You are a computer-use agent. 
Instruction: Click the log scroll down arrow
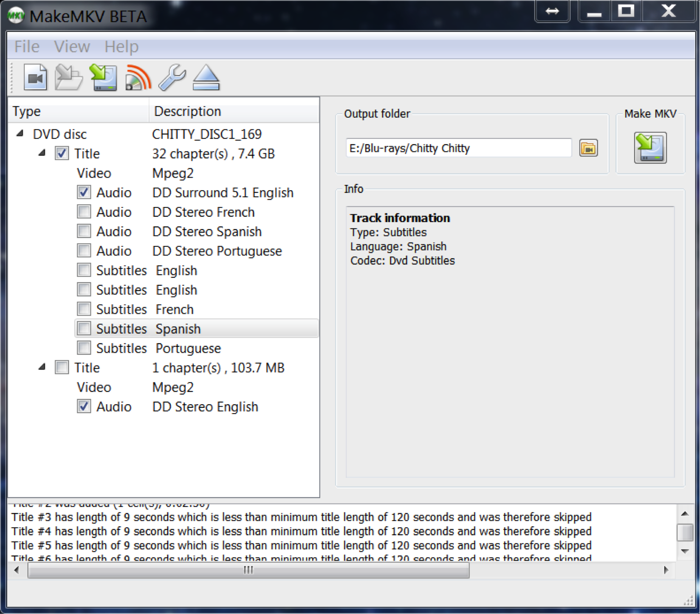click(x=685, y=551)
